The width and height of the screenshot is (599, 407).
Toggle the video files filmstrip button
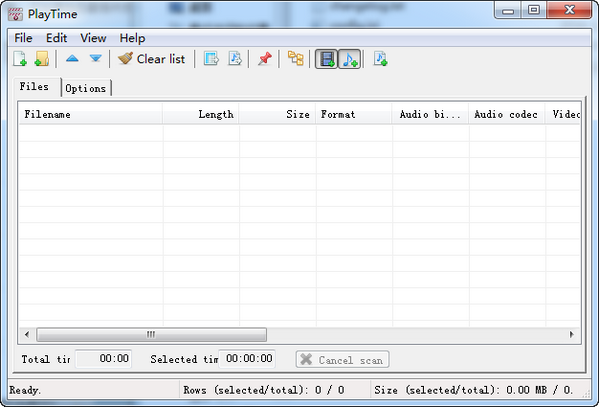(x=326, y=59)
